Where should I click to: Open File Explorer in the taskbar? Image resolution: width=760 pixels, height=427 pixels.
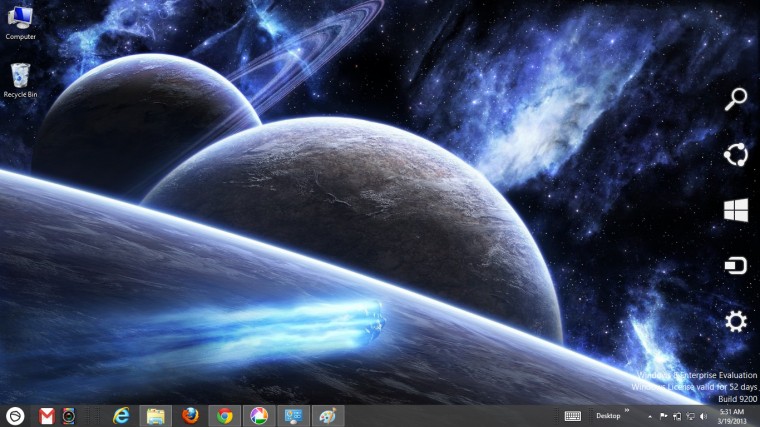click(x=156, y=416)
